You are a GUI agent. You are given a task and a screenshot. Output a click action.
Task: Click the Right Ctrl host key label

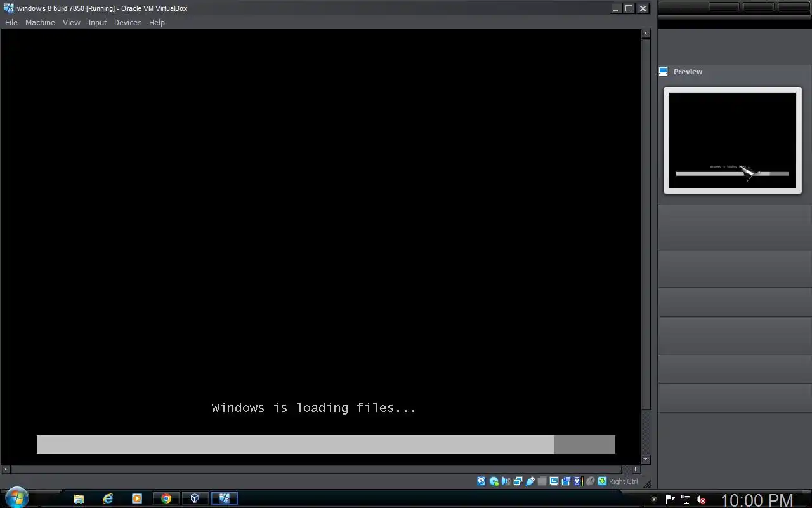pyautogui.click(x=624, y=481)
